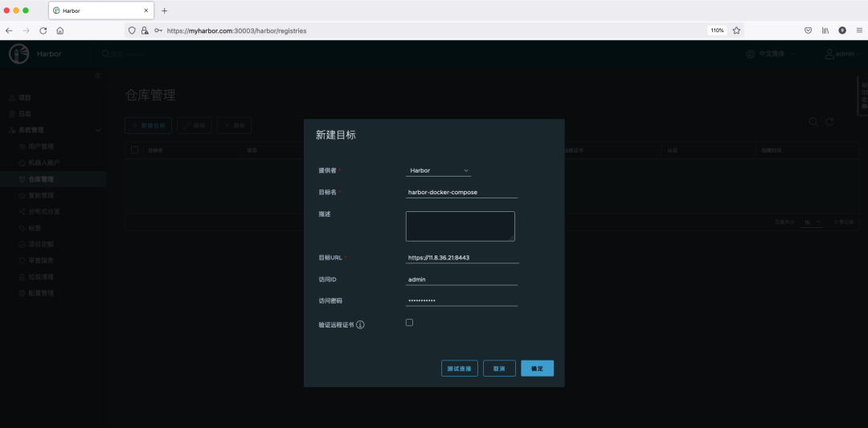The image size is (868, 428).
Task: Collapse the 系统管理 section chevron
Action: [99, 130]
